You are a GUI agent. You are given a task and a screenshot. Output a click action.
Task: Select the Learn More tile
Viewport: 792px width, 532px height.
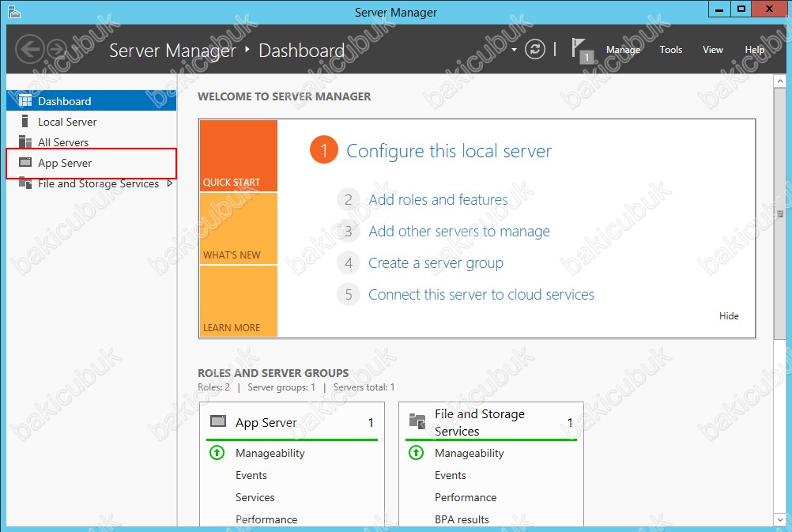click(239, 301)
